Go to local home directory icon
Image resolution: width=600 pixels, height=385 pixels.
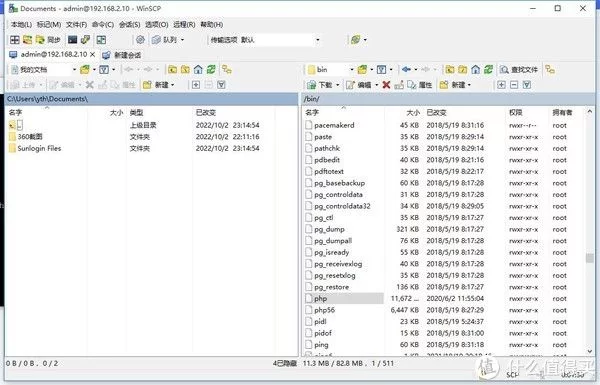[x=198, y=70]
